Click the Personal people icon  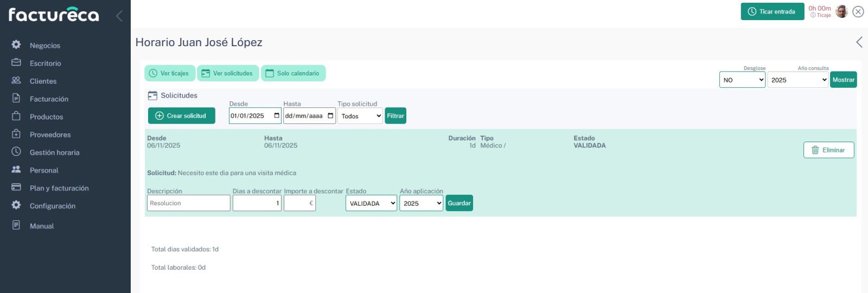[16, 170]
